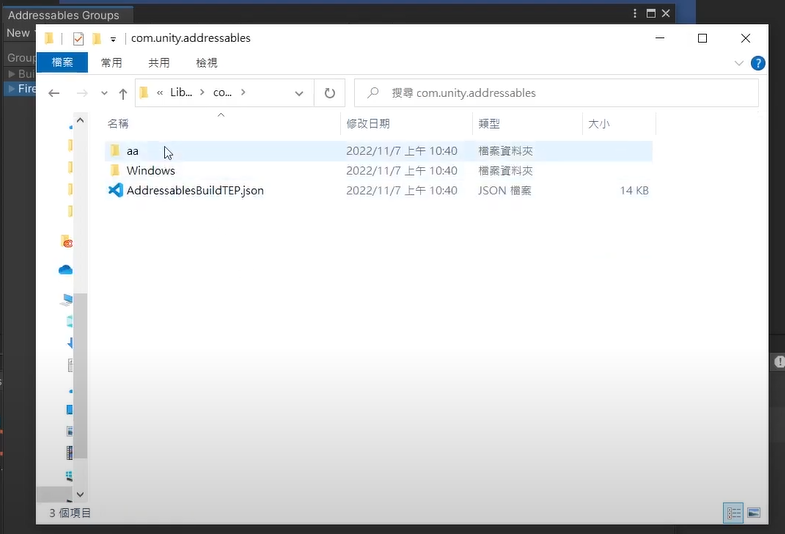Viewport: 785px width, 534px height.
Task: Click the search com.unity.addressables box
Action: (x=556, y=93)
